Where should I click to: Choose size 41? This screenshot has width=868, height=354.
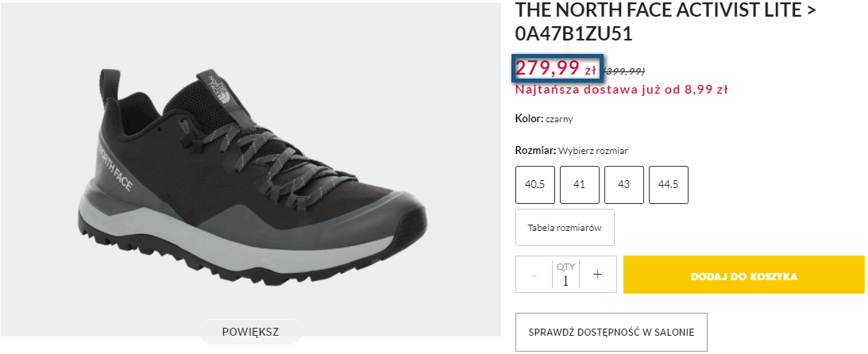coord(579,184)
